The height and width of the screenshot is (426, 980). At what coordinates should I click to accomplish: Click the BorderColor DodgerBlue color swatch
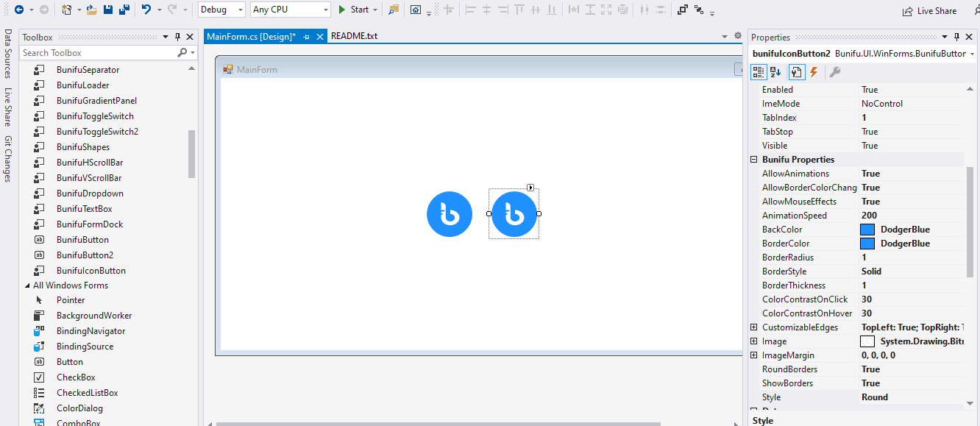pos(867,244)
